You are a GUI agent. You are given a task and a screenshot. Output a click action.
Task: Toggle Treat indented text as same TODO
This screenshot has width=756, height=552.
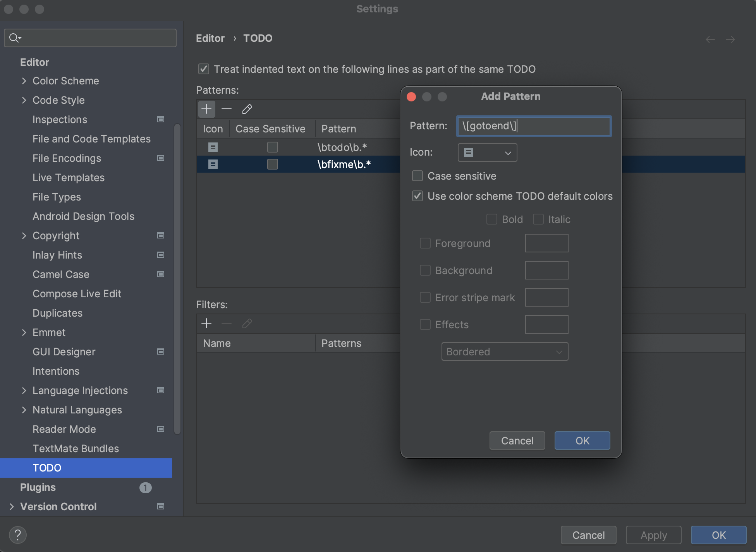click(x=204, y=69)
